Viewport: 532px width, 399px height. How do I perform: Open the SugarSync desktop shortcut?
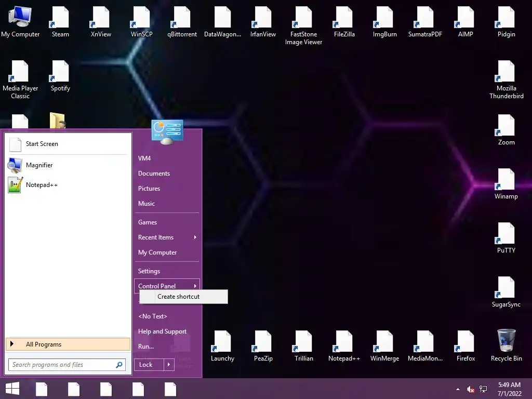(x=506, y=291)
